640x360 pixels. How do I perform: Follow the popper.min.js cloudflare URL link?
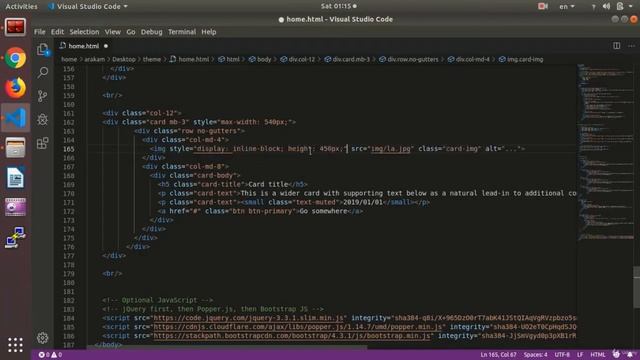[x=298, y=327]
